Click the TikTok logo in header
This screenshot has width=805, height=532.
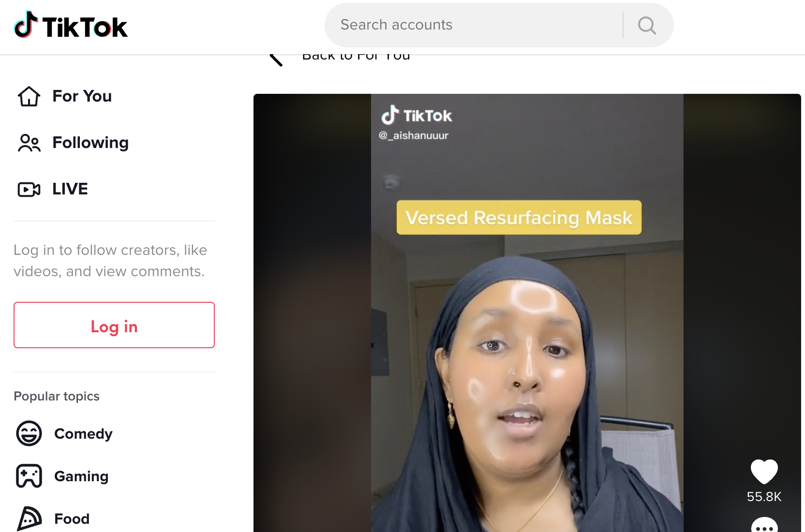coord(71,25)
